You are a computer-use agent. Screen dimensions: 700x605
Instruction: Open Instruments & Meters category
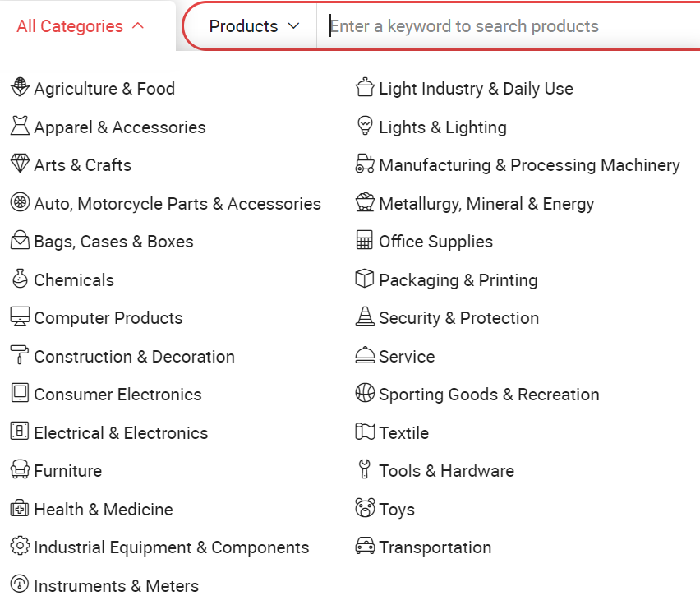coord(116,586)
